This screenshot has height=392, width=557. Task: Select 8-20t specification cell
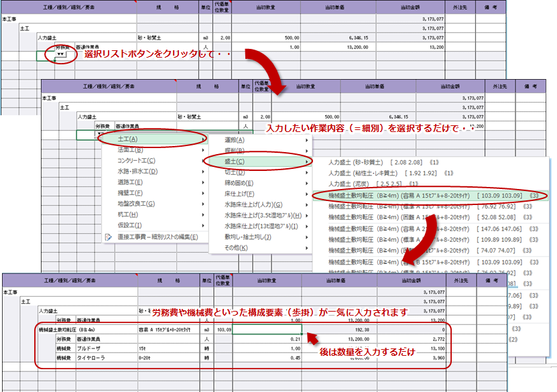pos(169,358)
